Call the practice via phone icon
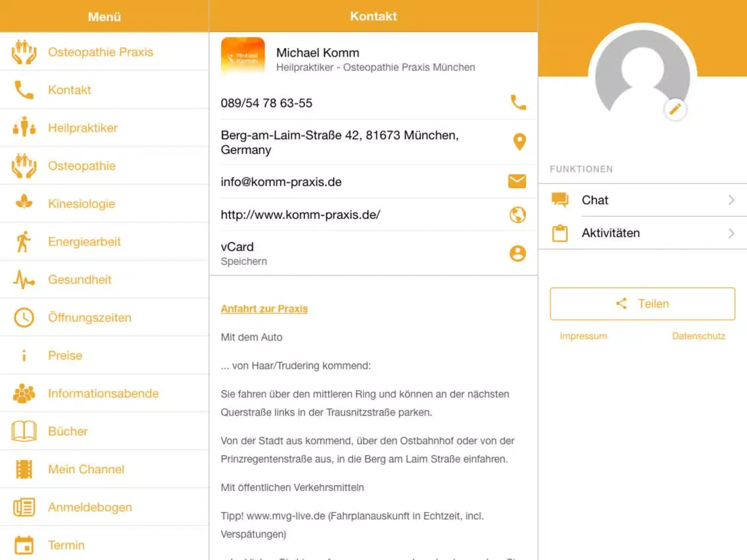747x560 pixels. [x=518, y=103]
